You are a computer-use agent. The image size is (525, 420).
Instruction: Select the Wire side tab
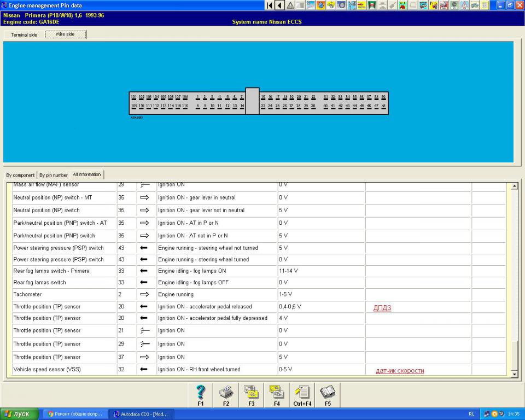[66, 34]
